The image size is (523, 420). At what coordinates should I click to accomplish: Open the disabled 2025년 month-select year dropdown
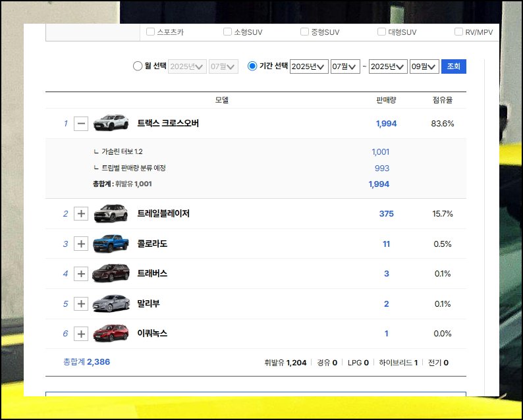coord(187,66)
